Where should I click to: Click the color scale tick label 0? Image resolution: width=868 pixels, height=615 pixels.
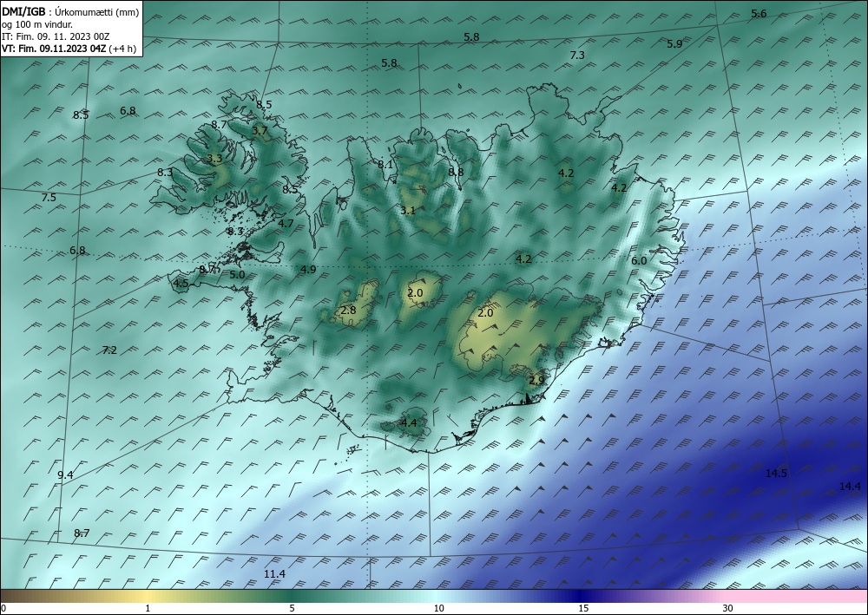(x=3, y=609)
